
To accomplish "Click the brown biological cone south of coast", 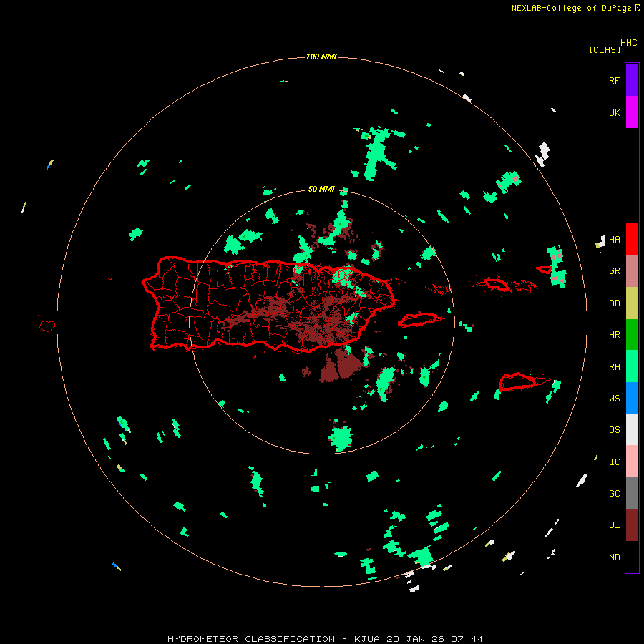I will tap(341, 364).
